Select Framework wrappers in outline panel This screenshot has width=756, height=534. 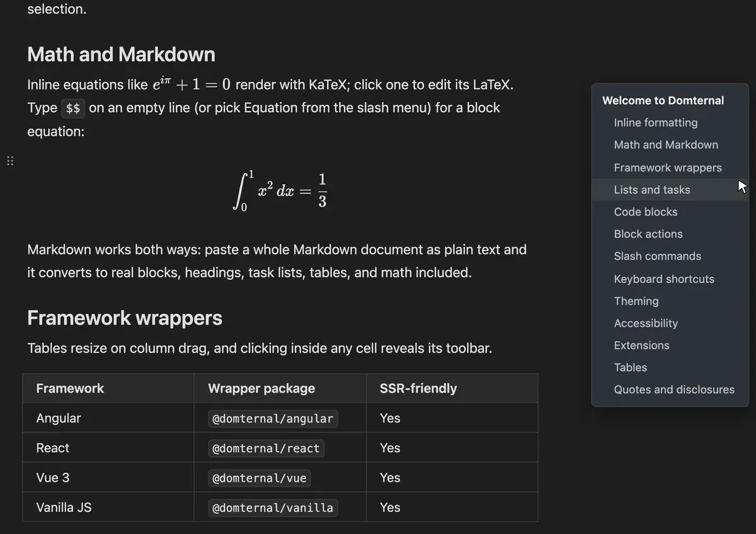point(668,168)
